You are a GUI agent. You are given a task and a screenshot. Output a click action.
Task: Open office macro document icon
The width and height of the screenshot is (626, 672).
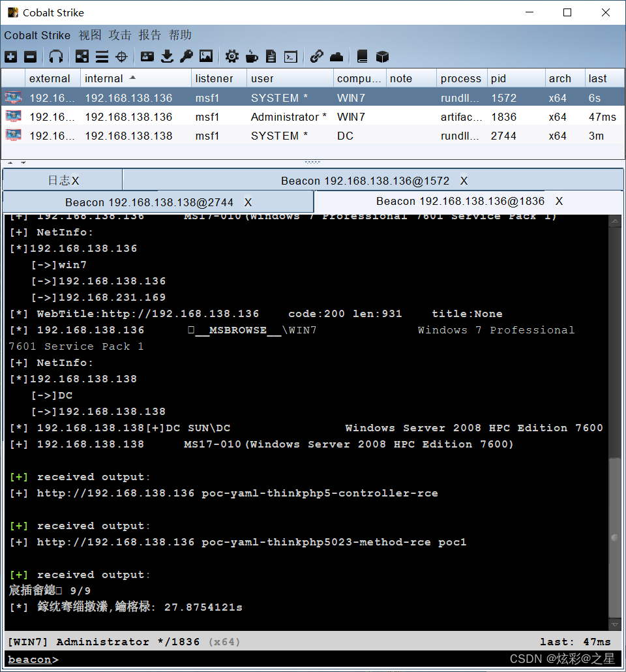pyautogui.click(x=271, y=57)
